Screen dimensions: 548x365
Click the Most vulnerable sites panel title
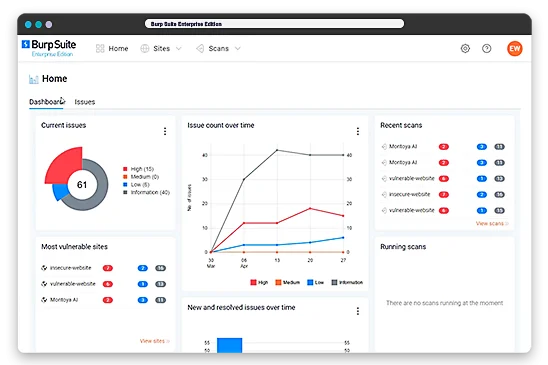coord(74,247)
